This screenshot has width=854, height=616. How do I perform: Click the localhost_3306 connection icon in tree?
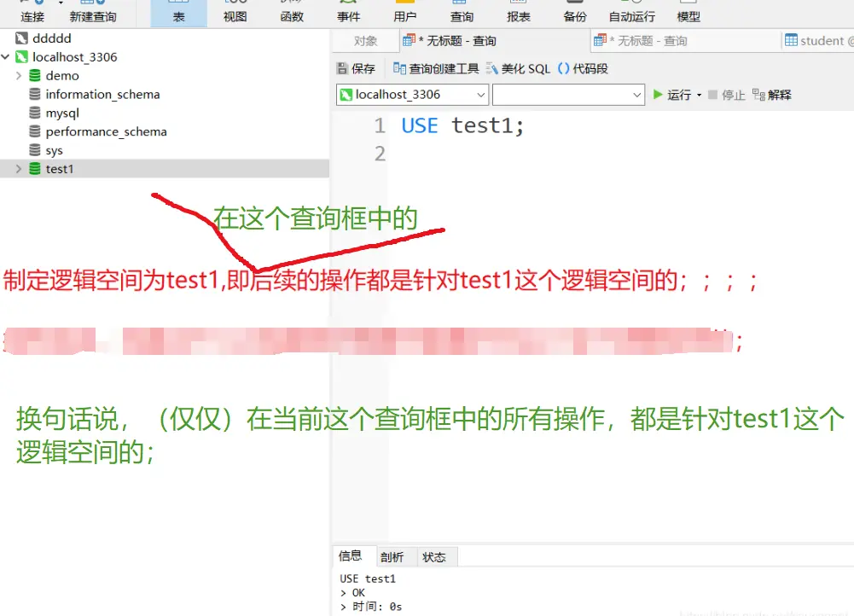tap(21, 56)
